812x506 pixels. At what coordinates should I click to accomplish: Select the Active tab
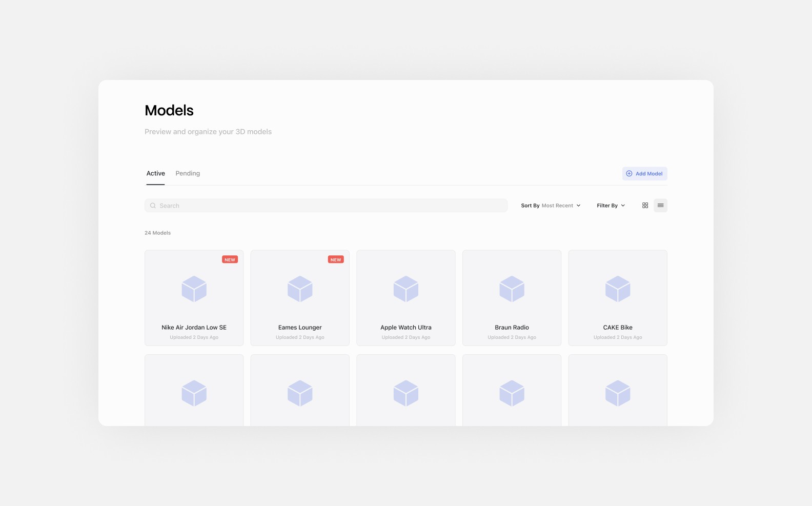coord(155,174)
